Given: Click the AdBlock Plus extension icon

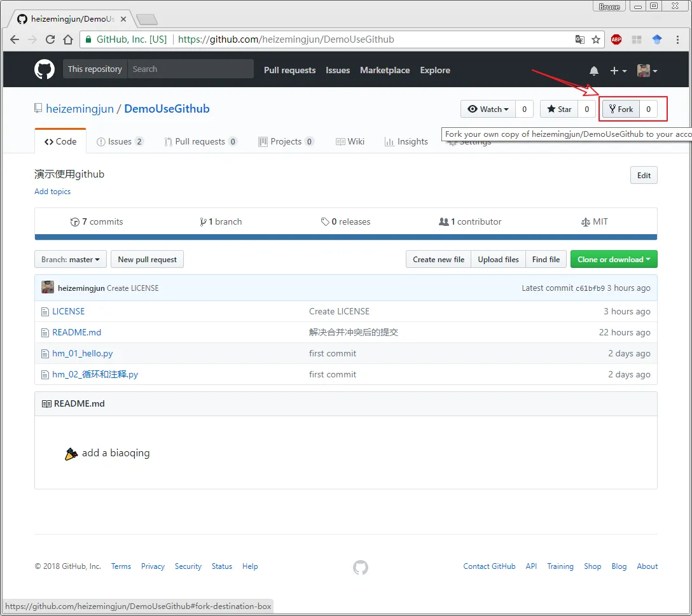Looking at the screenshot, I should [616, 39].
